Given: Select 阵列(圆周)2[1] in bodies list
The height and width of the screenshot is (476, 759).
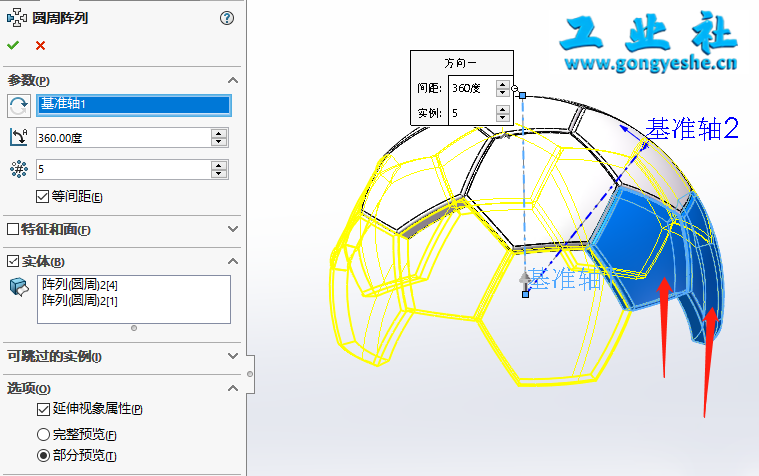Looking at the screenshot, I should tap(80, 301).
